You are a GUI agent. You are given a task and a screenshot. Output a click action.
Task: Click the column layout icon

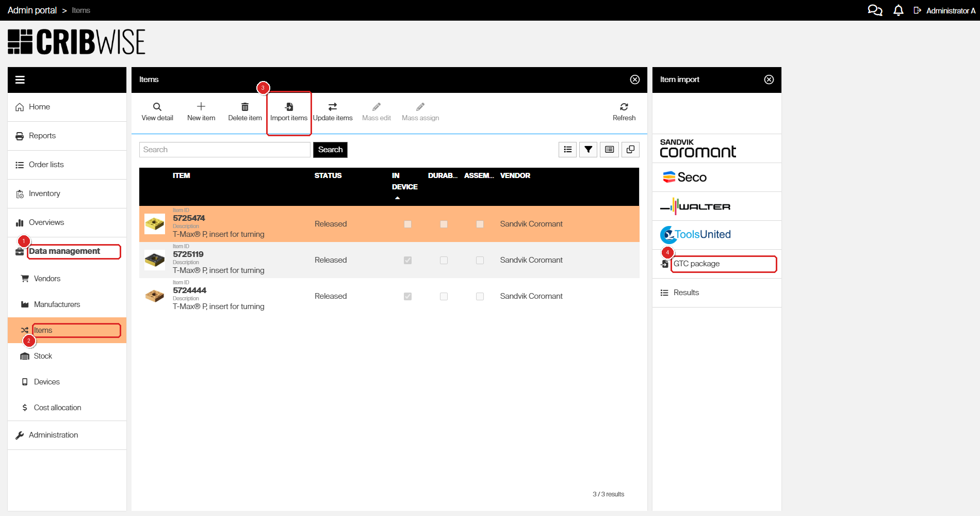point(610,150)
